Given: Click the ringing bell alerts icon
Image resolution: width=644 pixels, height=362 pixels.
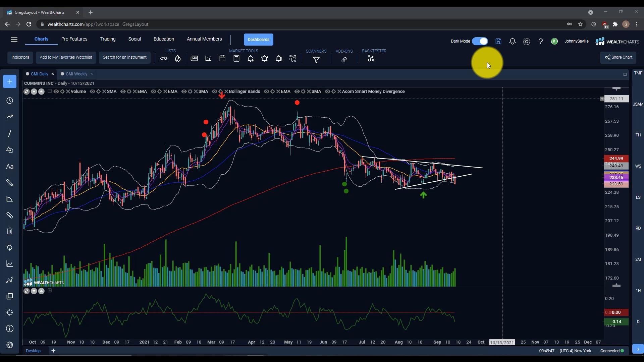Looking at the screenshot, I should 265,59.
